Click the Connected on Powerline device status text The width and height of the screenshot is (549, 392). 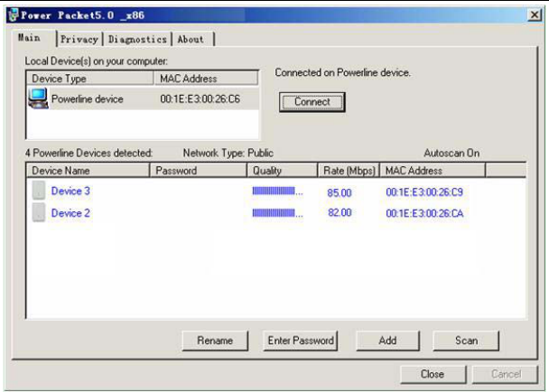coord(342,73)
